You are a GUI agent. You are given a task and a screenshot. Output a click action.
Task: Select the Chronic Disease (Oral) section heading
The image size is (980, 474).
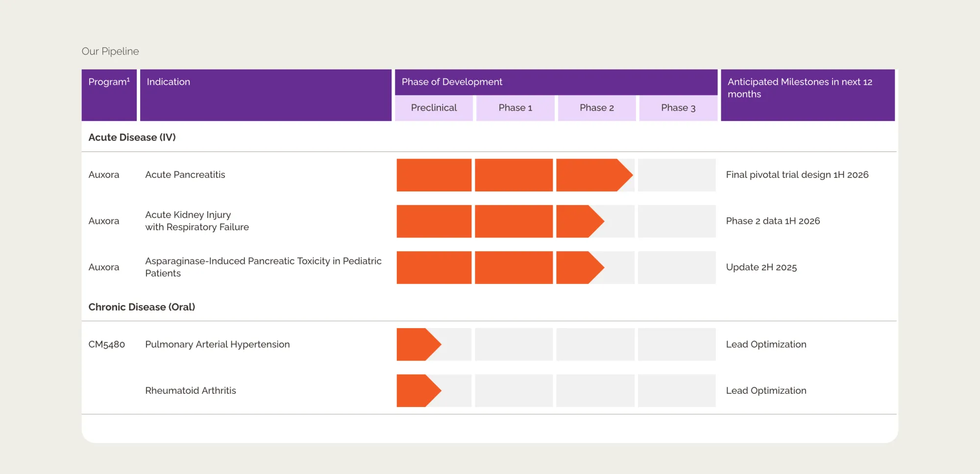coord(142,307)
